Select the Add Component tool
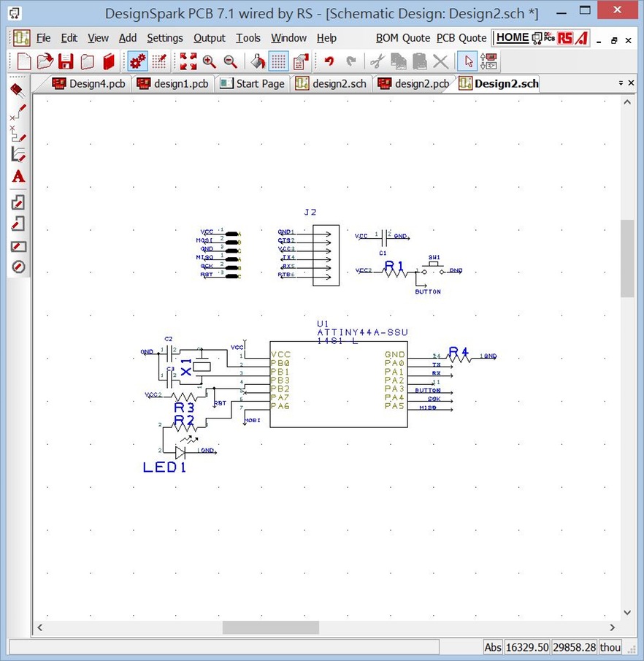This screenshot has width=644, height=661. [18, 91]
